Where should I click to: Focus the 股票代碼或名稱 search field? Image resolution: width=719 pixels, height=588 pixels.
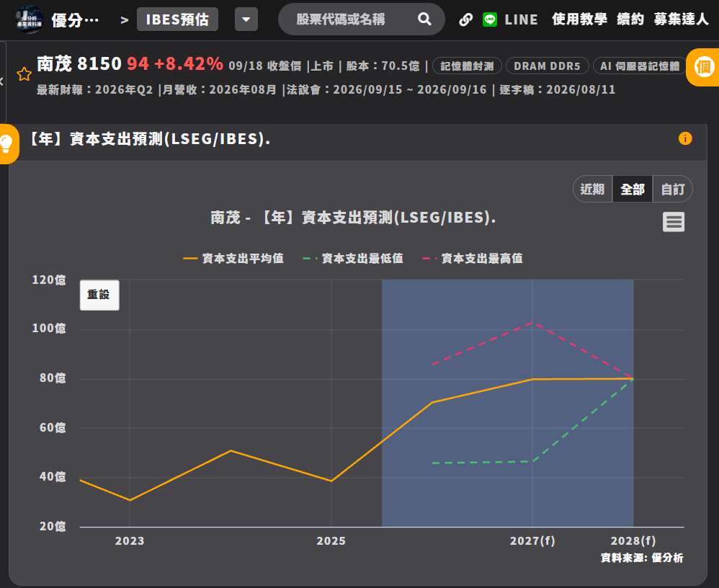point(349,19)
